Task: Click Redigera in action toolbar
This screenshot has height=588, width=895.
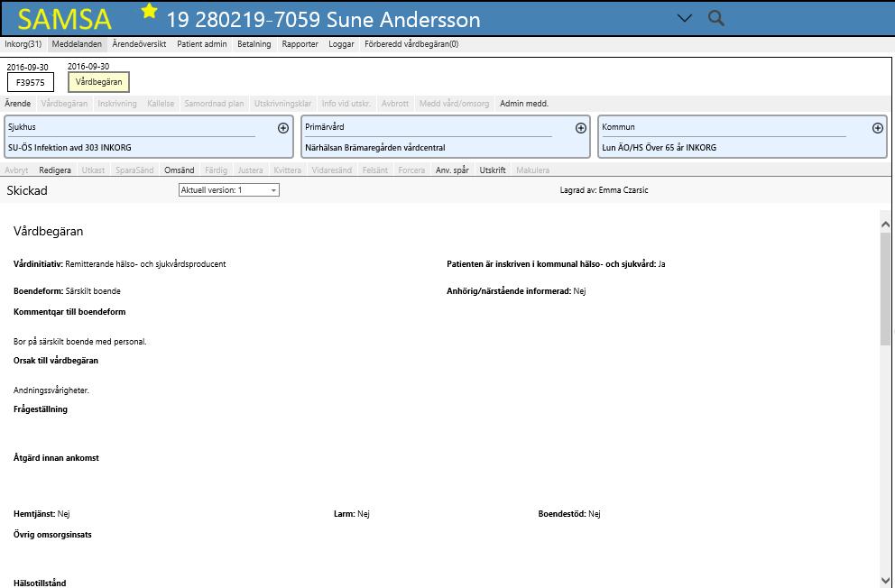Action: tap(55, 170)
